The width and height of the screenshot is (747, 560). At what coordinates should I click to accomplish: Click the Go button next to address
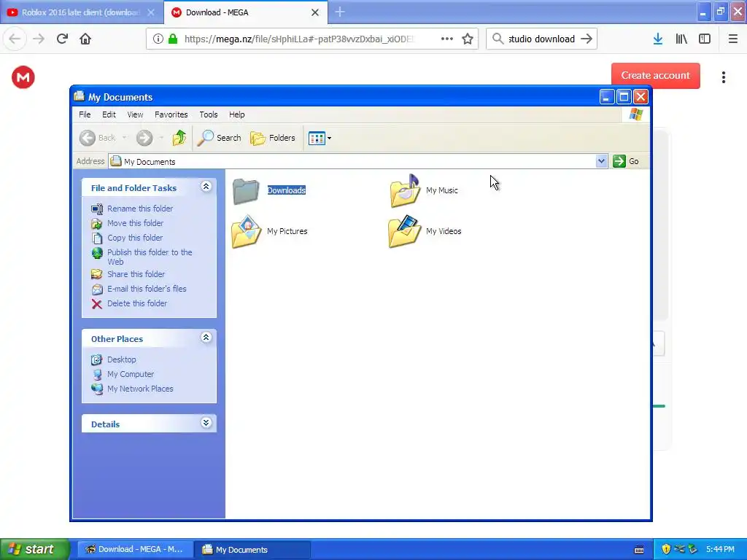tap(626, 161)
